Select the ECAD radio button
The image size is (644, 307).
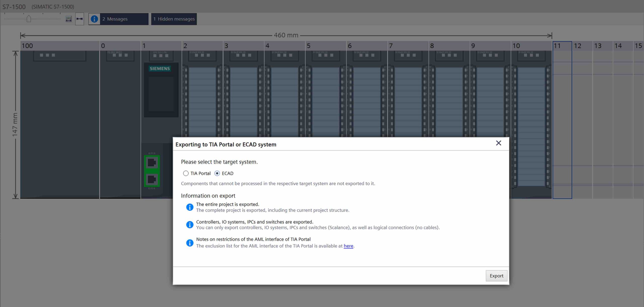(217, 173)
